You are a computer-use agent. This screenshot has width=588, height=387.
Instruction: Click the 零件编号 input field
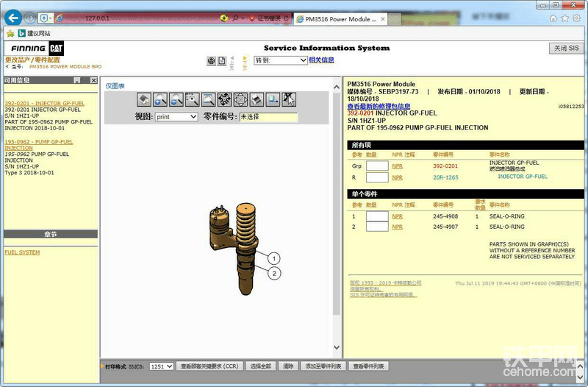click(x=268, y=117)
